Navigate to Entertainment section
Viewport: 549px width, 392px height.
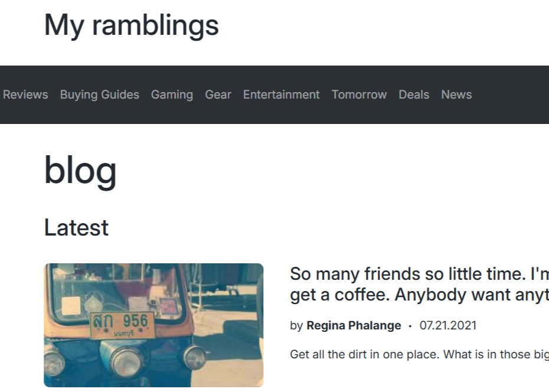[281, 94]
